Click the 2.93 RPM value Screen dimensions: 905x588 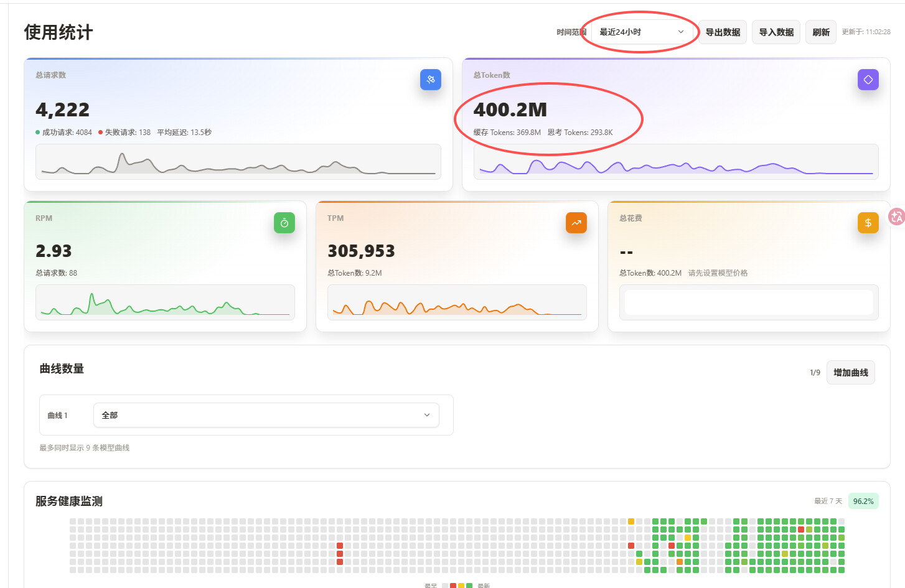54,251
